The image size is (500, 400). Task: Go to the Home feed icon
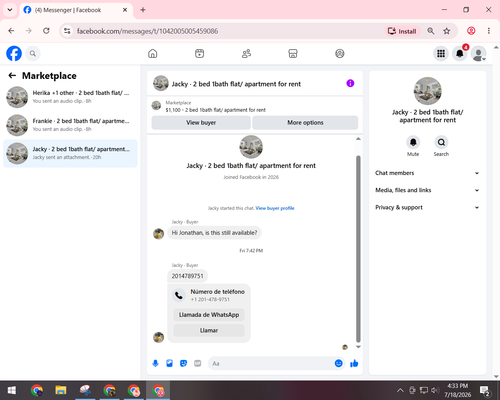(153, 53)
